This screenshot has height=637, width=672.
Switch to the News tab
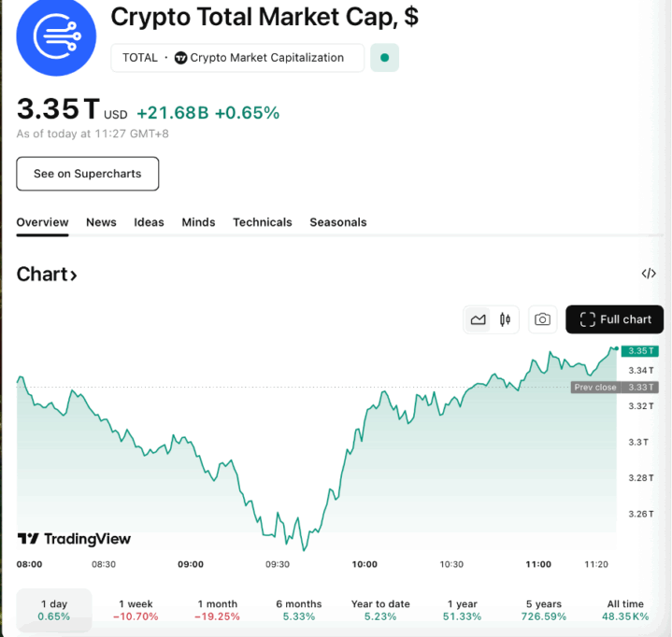101,222
